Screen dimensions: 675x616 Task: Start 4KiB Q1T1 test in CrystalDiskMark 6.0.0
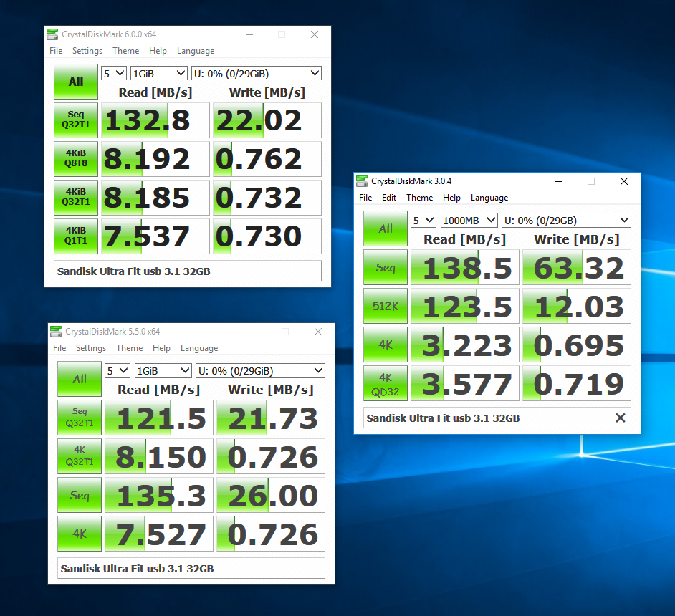[76, 236]
